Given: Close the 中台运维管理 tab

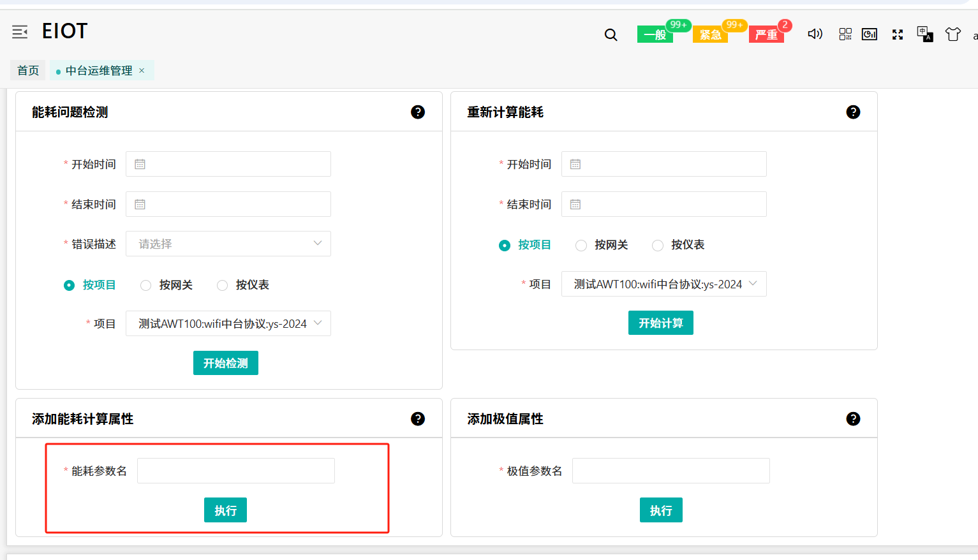Looking at the screenshot, I should tap(142, 71).
